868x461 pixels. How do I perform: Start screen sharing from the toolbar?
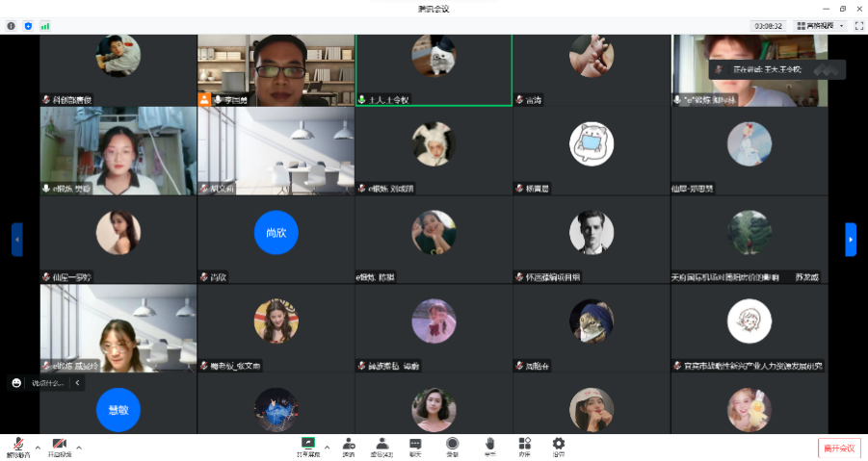coord(308,445)
